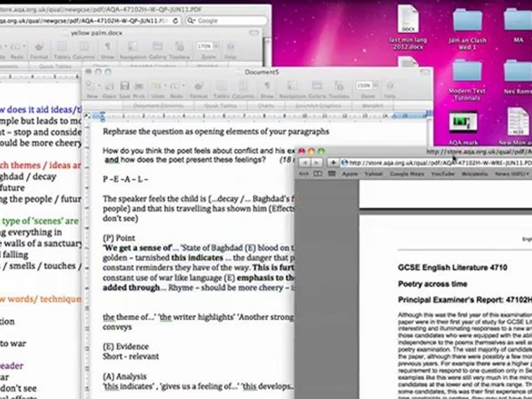Switch to Charts tab in Document5
This screenshot has width=532, height=399.
[x=266, y=106]
